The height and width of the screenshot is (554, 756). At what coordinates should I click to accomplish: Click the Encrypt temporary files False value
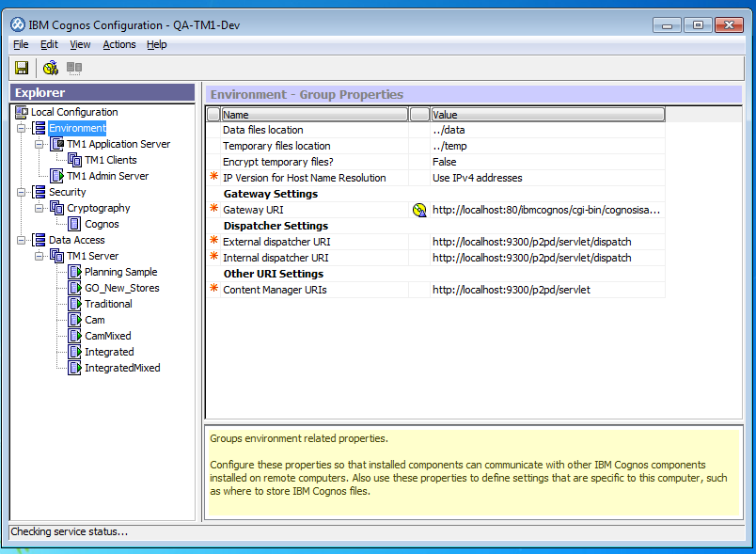547,162
